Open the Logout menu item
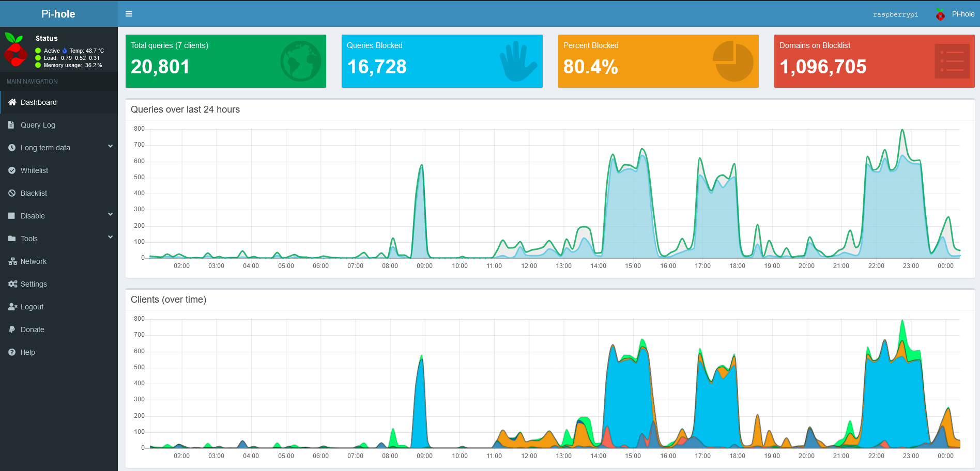This screenshot has width=980, height=471. (32, 307)
